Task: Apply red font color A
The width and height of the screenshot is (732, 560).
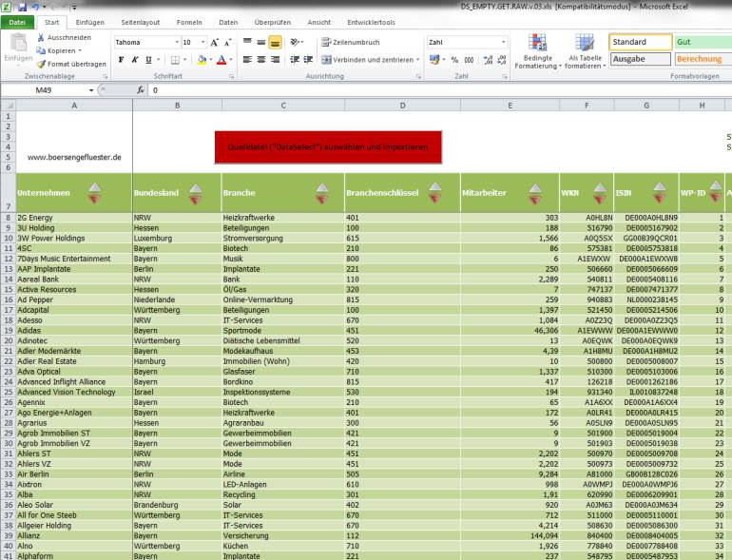Action: [x=222, y=60]
